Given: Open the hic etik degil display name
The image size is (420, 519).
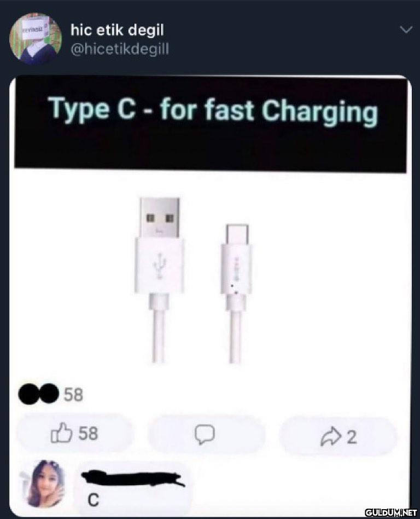Looking at the screenshot, I should click(x=117, y=31).
